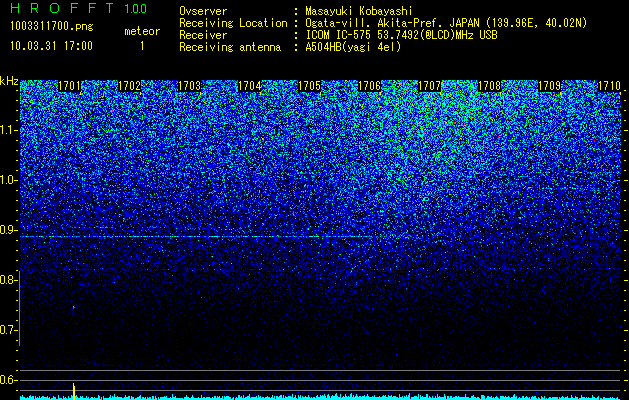Click the 1708 time marker
Screen dimensions: 629x400
(489, 86)
